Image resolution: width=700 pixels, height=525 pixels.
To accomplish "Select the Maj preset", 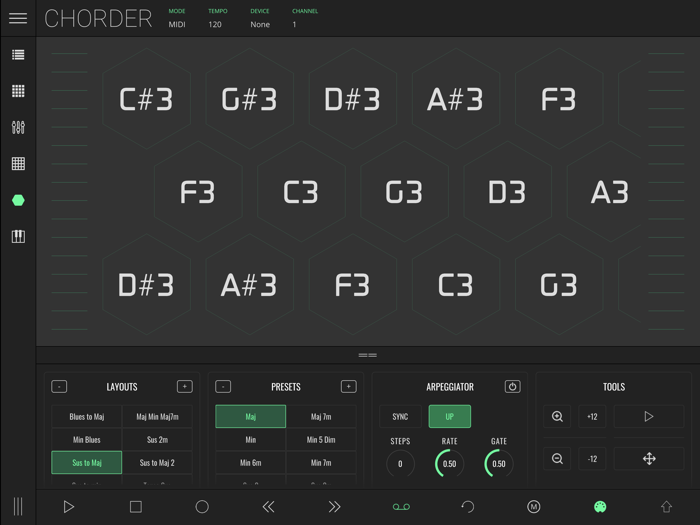I will (x=250, y=417).
